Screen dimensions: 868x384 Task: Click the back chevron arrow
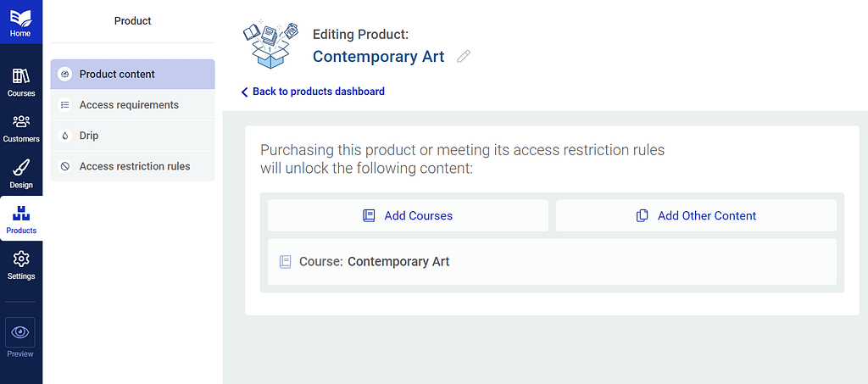[244, 92]
